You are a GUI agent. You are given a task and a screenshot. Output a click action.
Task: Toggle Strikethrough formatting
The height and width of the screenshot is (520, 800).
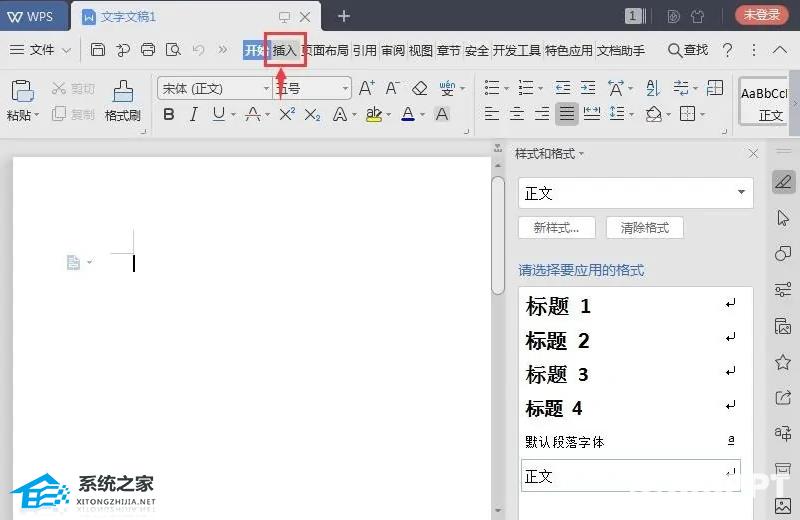253,114
